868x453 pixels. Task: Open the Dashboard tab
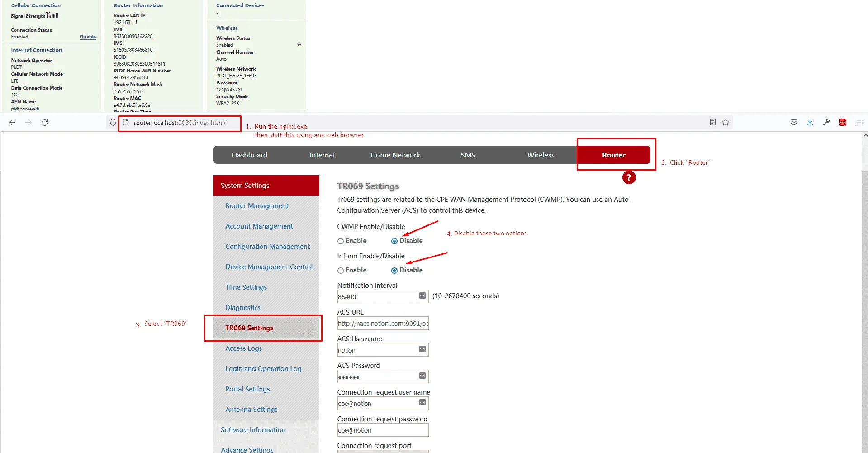pyautogui.click(x=250, y=155)
